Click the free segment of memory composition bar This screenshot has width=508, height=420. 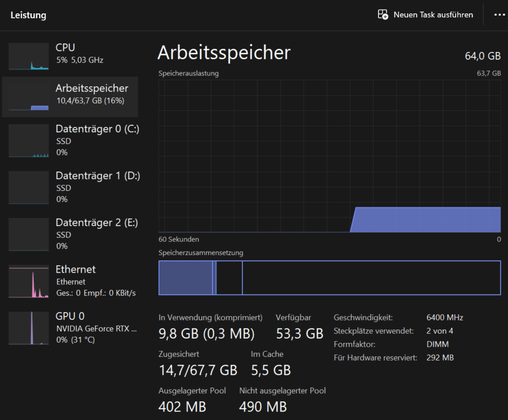click(x=371, y=278)
